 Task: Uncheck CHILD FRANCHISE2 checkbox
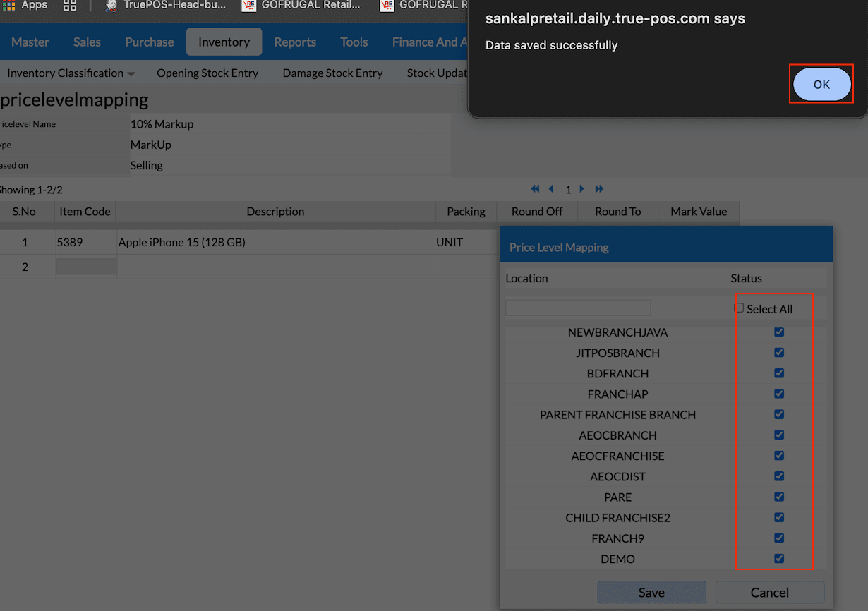[x=779, y=517]
